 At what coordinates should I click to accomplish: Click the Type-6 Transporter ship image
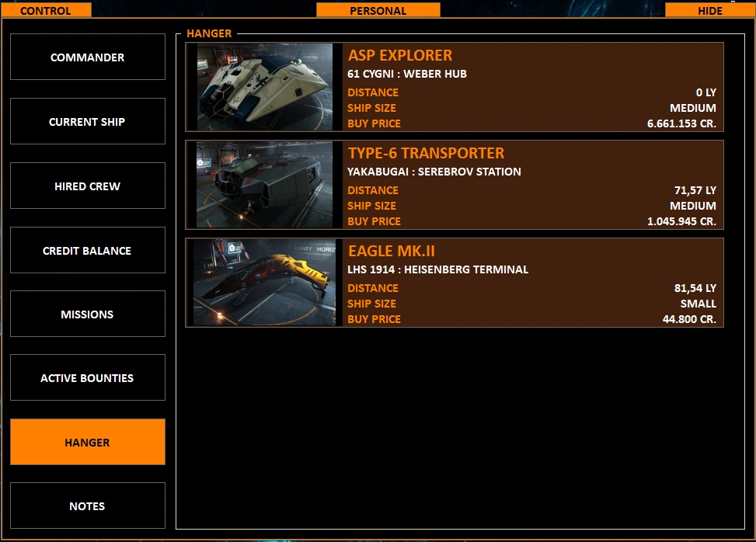[x=264, y=185]
